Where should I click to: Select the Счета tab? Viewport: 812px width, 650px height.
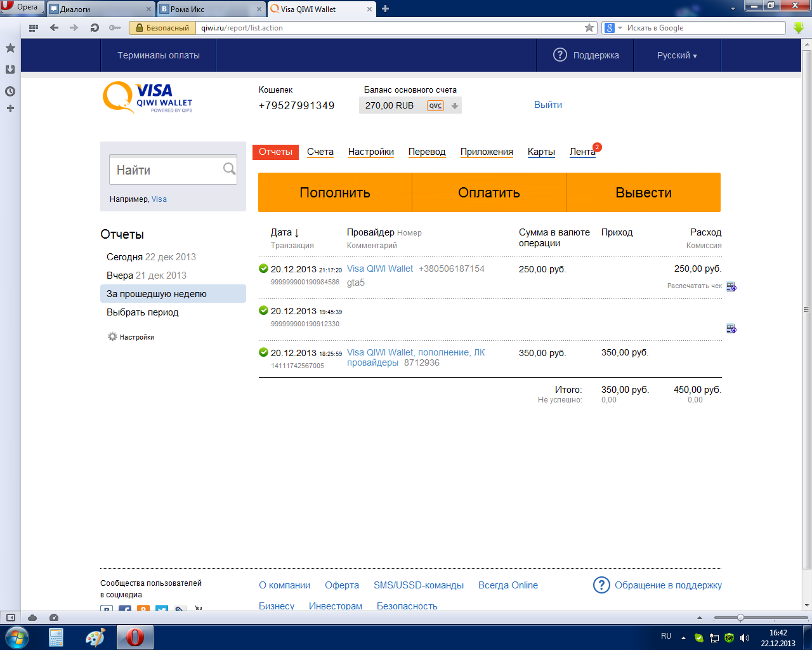320,152
